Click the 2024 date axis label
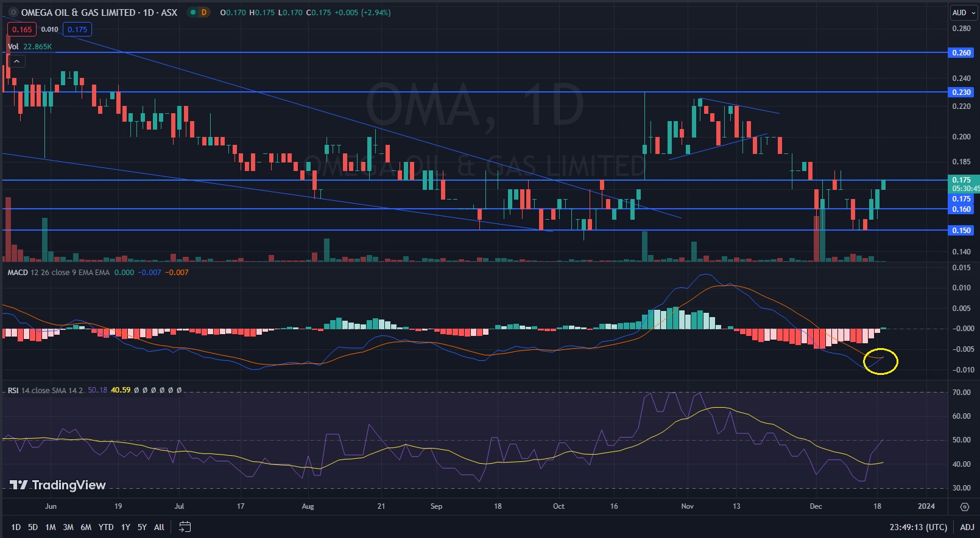The height and width of the screenshot is (538, 980). pos(926,506)
